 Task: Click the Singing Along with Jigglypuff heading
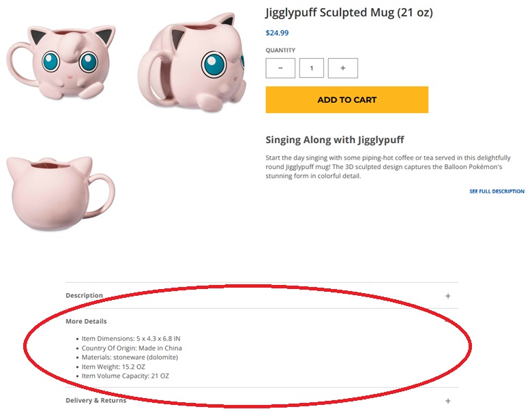point(334,140)
